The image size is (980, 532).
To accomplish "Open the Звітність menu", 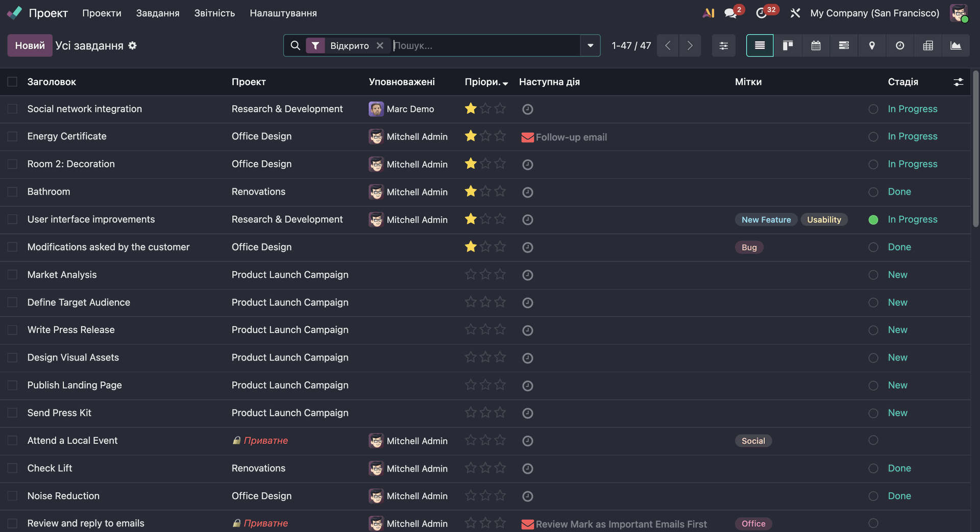I will 214,13.
